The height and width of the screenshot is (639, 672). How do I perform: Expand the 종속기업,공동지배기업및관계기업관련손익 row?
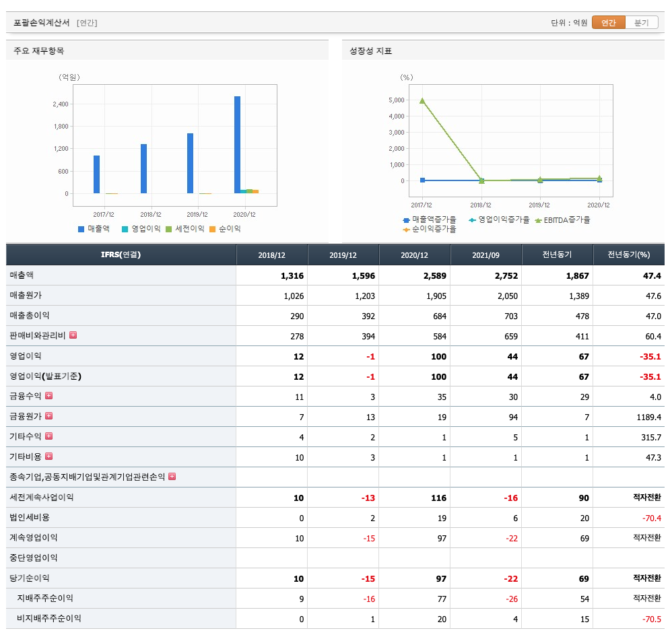172,477
